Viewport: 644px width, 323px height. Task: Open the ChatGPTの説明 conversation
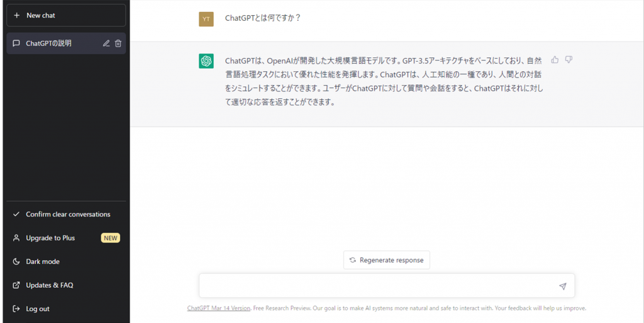pos(49,43)
